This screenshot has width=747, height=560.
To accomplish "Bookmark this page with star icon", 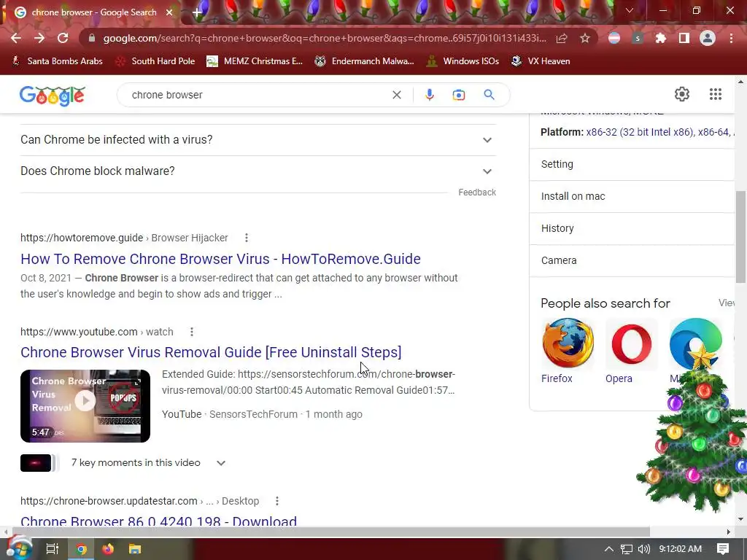I will click(x=585, y=38).
